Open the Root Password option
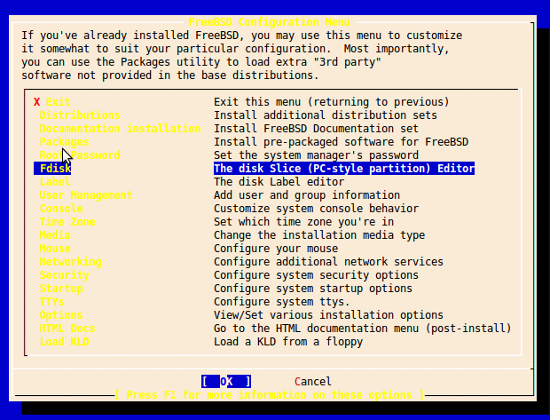The height and width of the screenshot is (420, 550). (x=80, y=155)
